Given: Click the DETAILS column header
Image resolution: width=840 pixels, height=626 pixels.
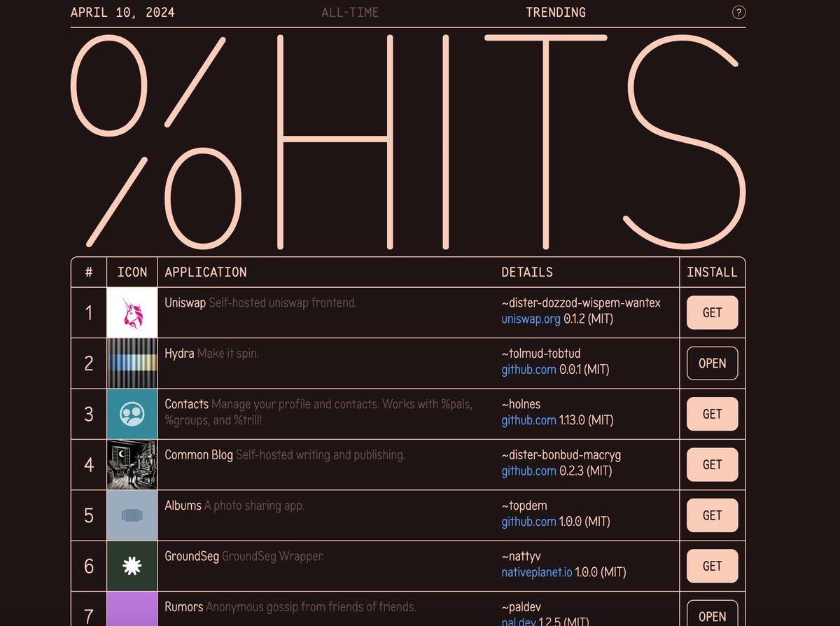Looking at the screenshot, I should [x=527, y=272].
